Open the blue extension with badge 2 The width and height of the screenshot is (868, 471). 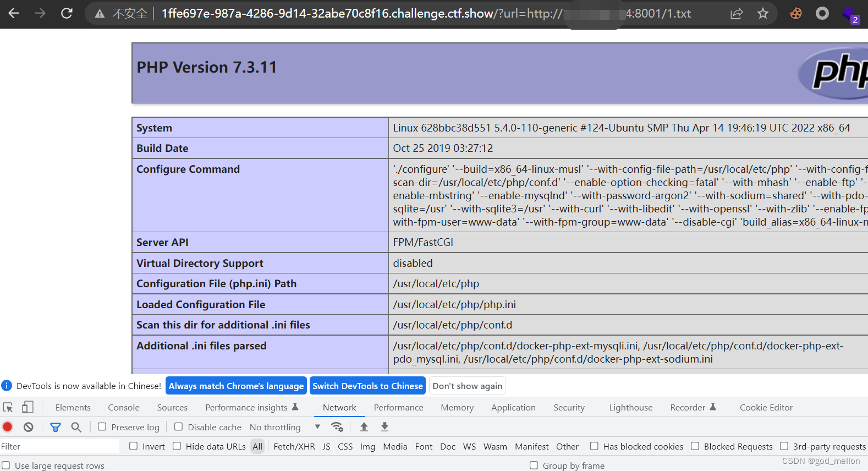[850, 15]
